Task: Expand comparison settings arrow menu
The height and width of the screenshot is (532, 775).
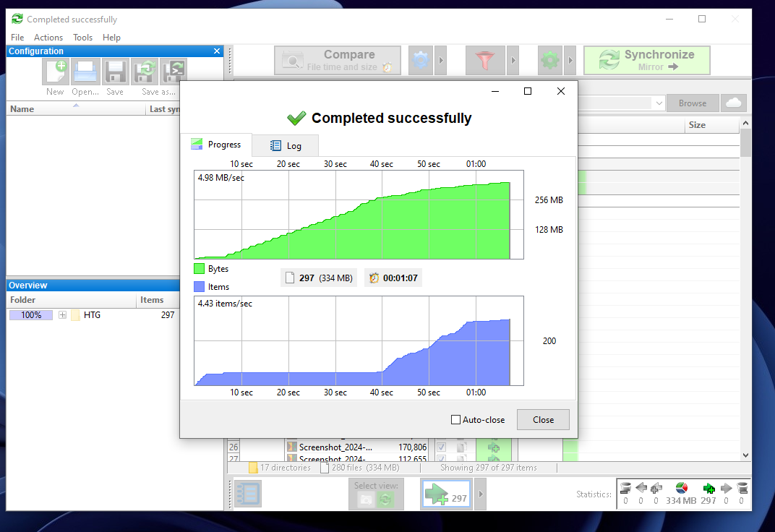Action: pyautogui.click(x=441, y=60)
